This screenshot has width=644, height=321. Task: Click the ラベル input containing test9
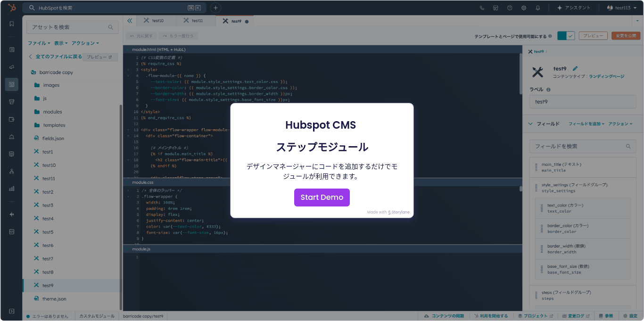tap(583, 102)
